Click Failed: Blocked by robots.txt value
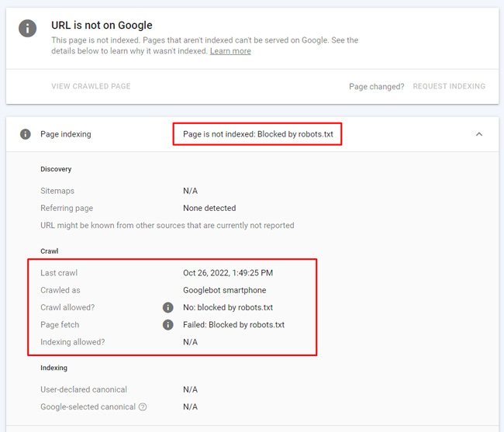Viewport: 504px width, 432px height. (233, 325)
